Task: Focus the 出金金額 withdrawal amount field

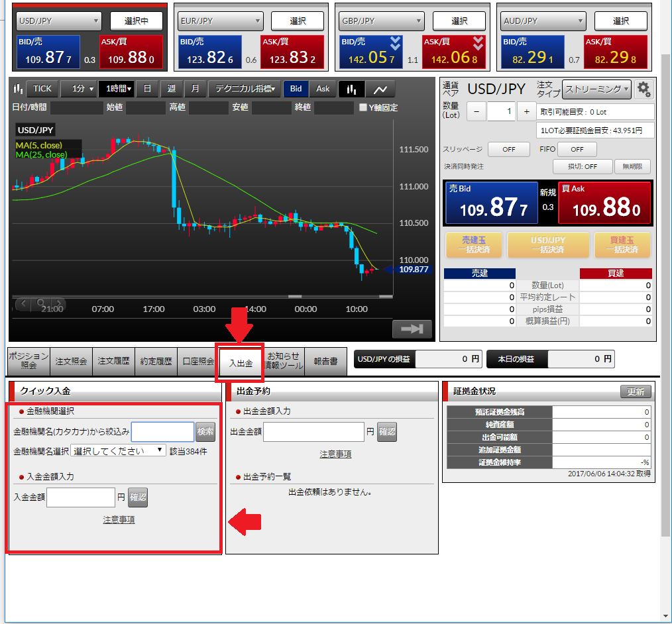Action: coord(313,432)
